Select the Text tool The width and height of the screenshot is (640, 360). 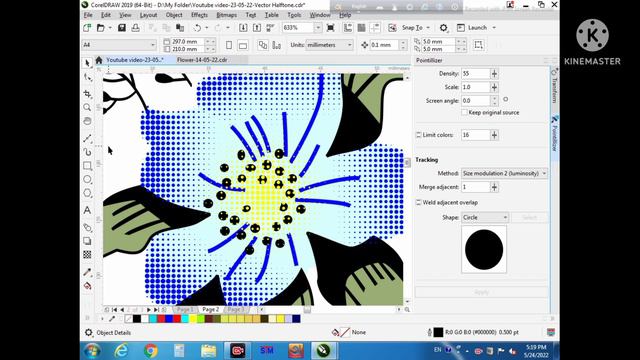pyautogui.click(x=87, y=210)
